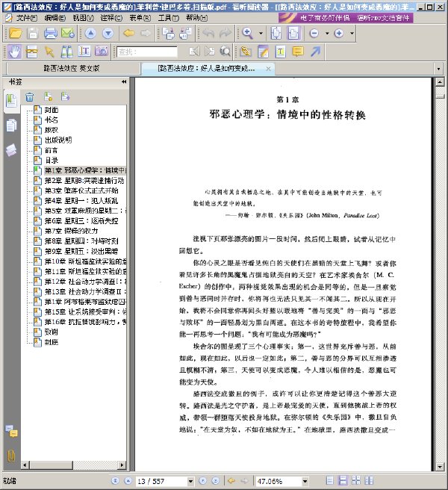Viewport: 448px width, 490px height.
Task: Open the zoom tool dropdown arrow
Action: pos(261,33)
